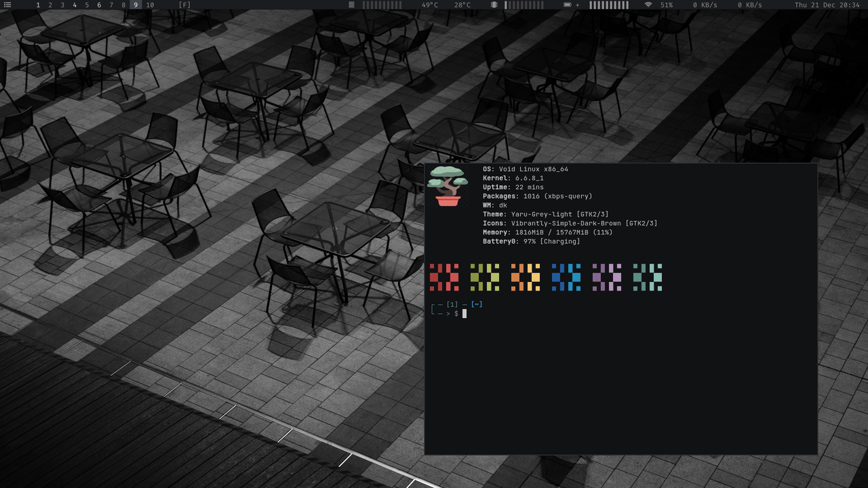The width and height of the screenshot is (868, 488).
Task: Click the 51% Wi-Fi strength value
Action: coord(667,5)
